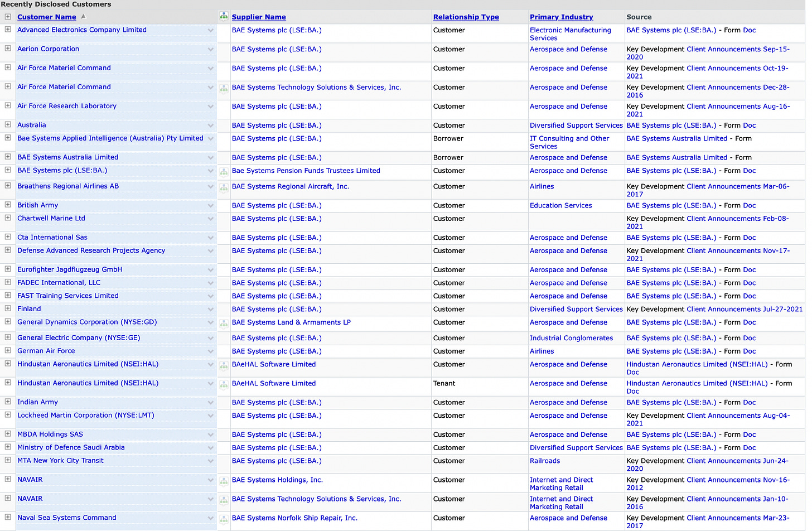Click the tree icon in the NAVAIR Jan-10-2016 row
812x531 pixels.
tap(224, 500)
